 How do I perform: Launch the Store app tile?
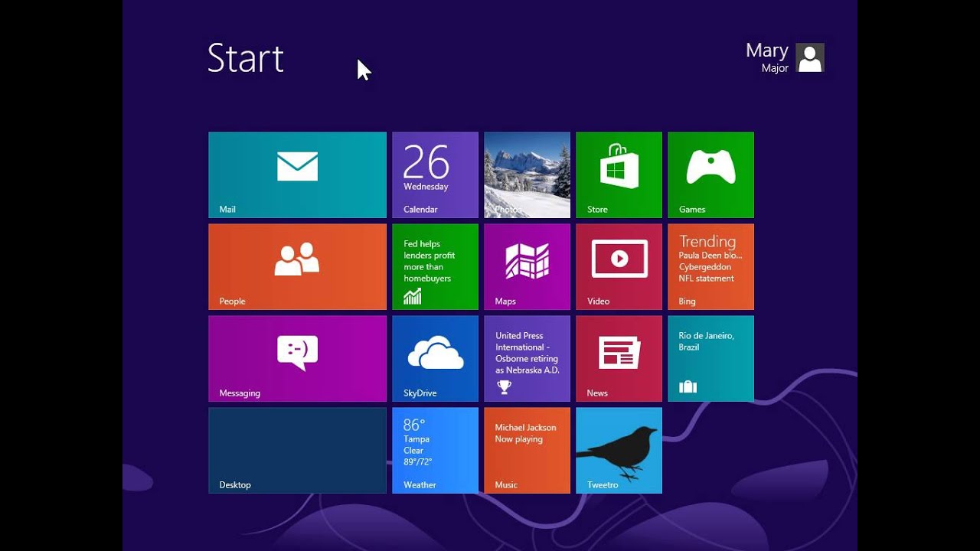(619, 174)
